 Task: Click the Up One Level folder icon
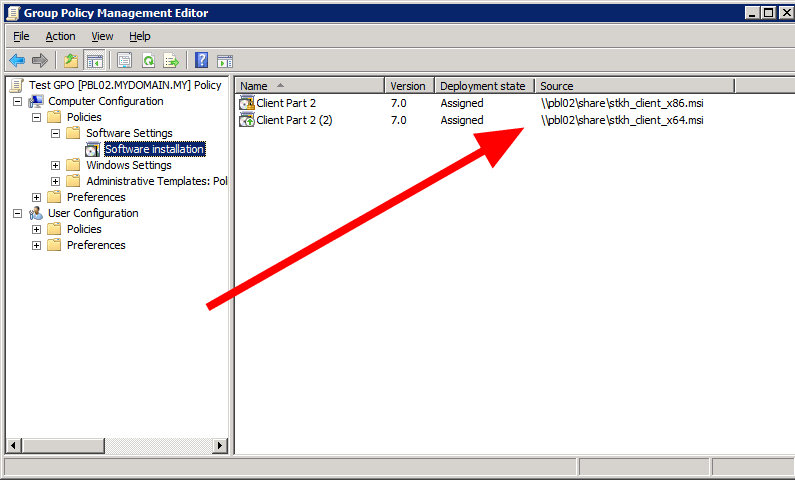71,61
